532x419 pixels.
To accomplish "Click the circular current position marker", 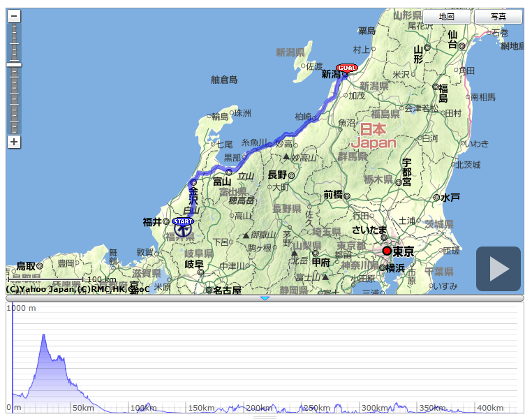I will pos(183,229).
